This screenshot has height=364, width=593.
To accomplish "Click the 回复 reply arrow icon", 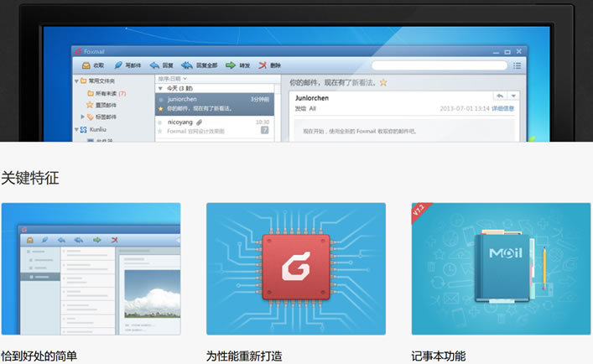I will [154, 65].
